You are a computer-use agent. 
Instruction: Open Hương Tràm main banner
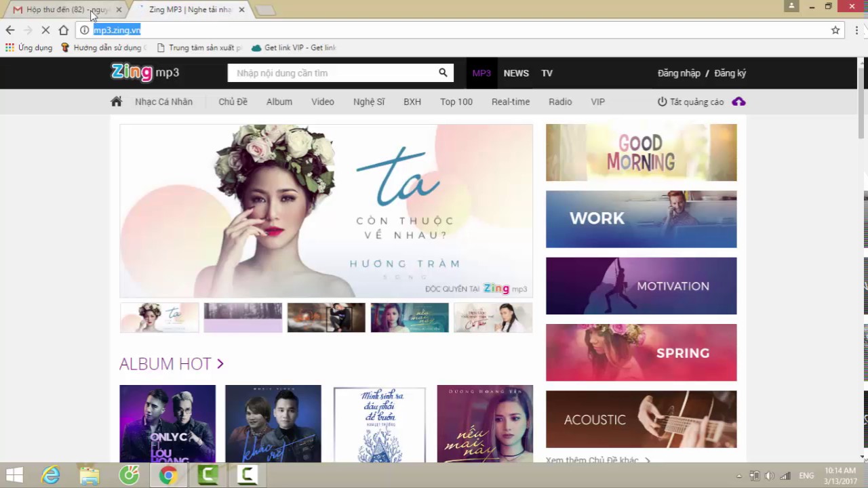pos(326,211)
